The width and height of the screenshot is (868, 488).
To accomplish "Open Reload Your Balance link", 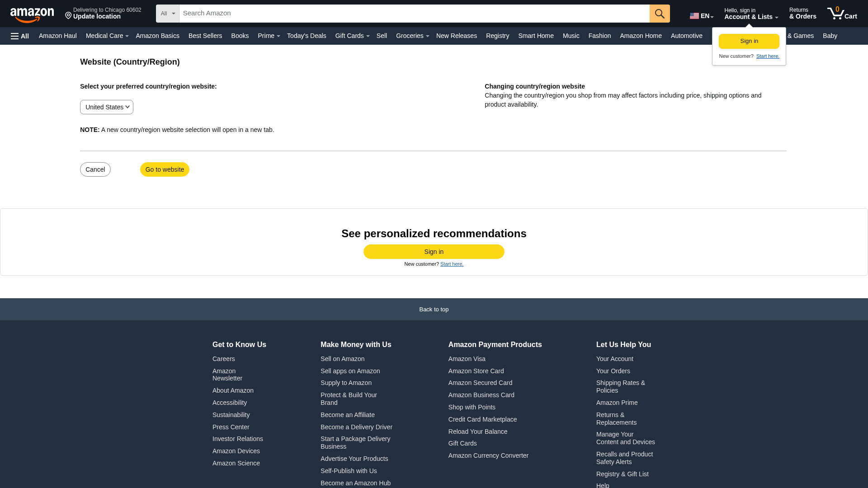I will click(478, 432).
